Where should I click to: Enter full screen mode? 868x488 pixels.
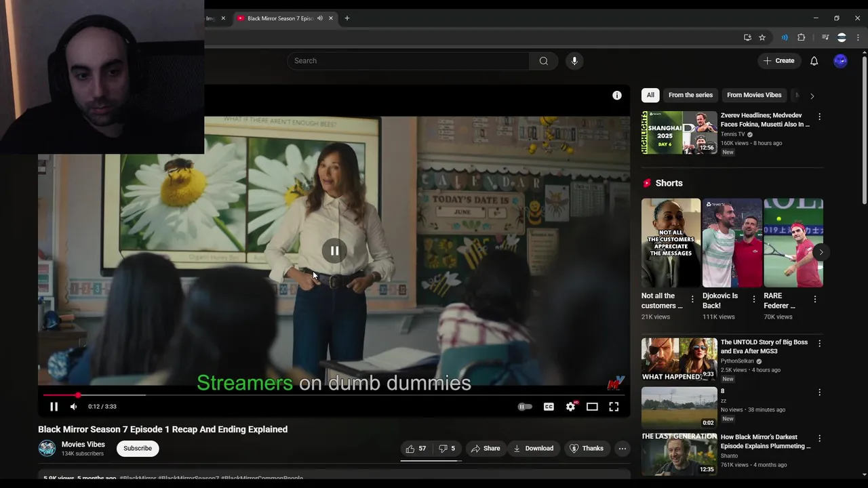[614, 407]
